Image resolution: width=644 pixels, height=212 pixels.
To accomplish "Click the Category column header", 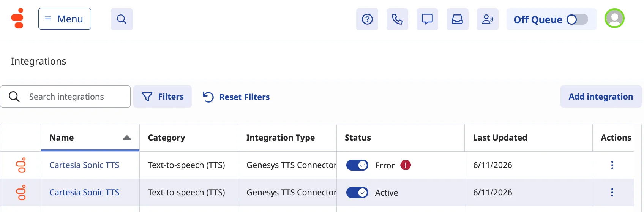I will pos(189,138).
